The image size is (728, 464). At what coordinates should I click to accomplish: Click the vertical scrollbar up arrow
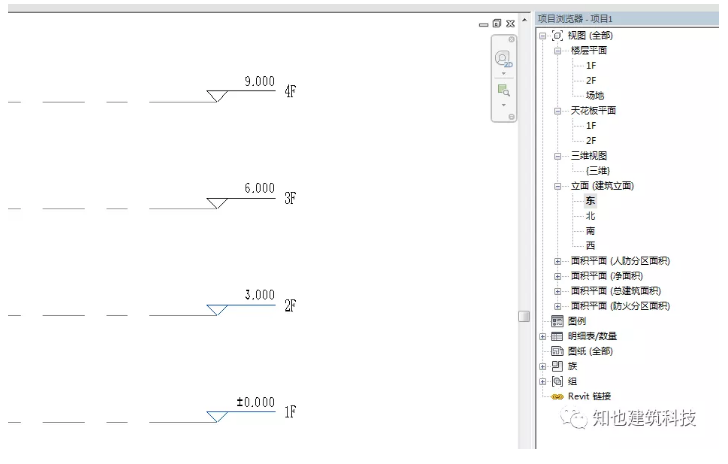pyautogui.click(x=524, y=20)
